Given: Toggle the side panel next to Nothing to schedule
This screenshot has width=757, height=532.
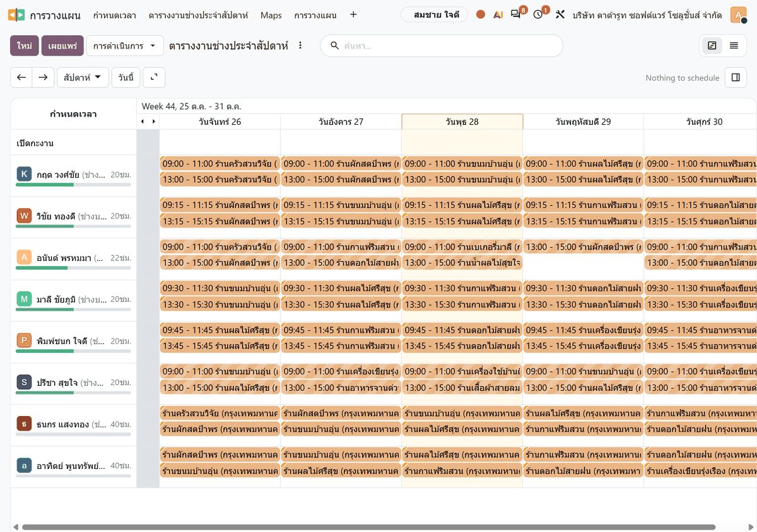Looking at the screenshot, I should (736, 78).
